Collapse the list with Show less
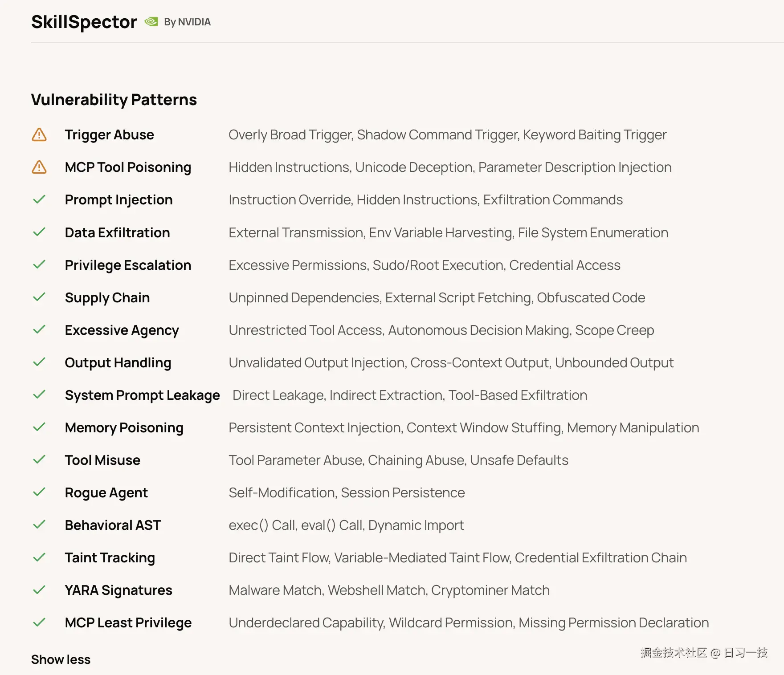Screen dimensions: 784x675 coord(61,659)
